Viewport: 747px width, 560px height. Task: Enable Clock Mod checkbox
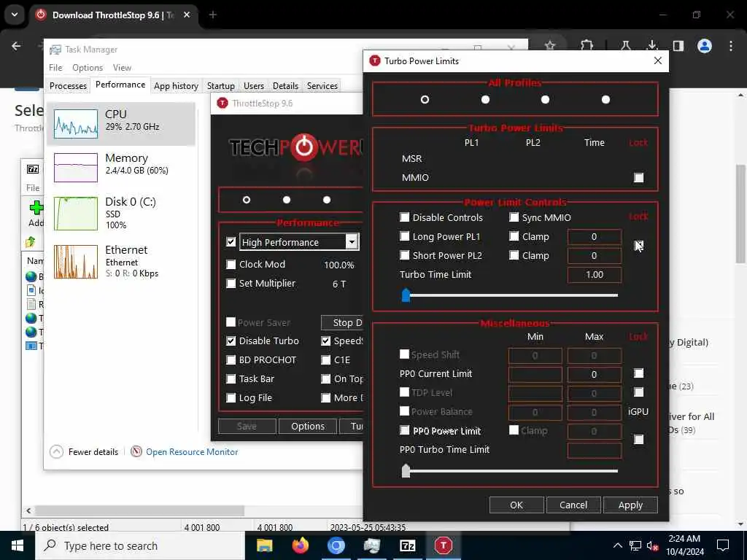[231, 264]
